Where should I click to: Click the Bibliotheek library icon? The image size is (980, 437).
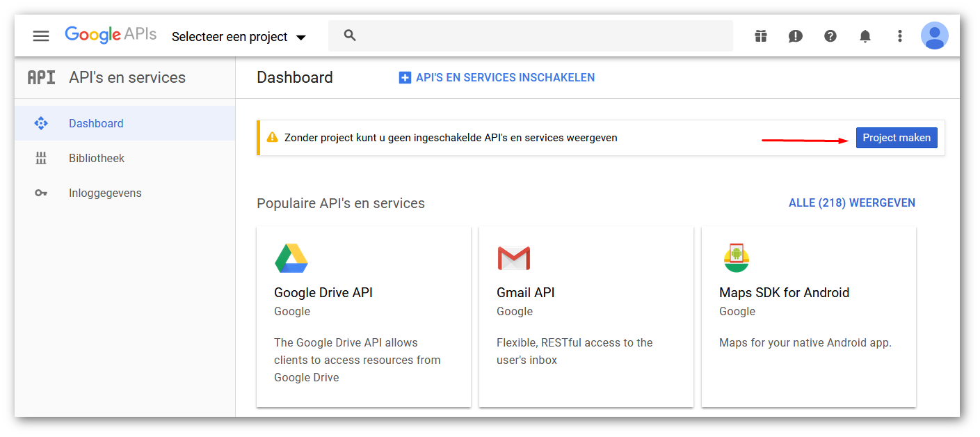coord(41,158)
